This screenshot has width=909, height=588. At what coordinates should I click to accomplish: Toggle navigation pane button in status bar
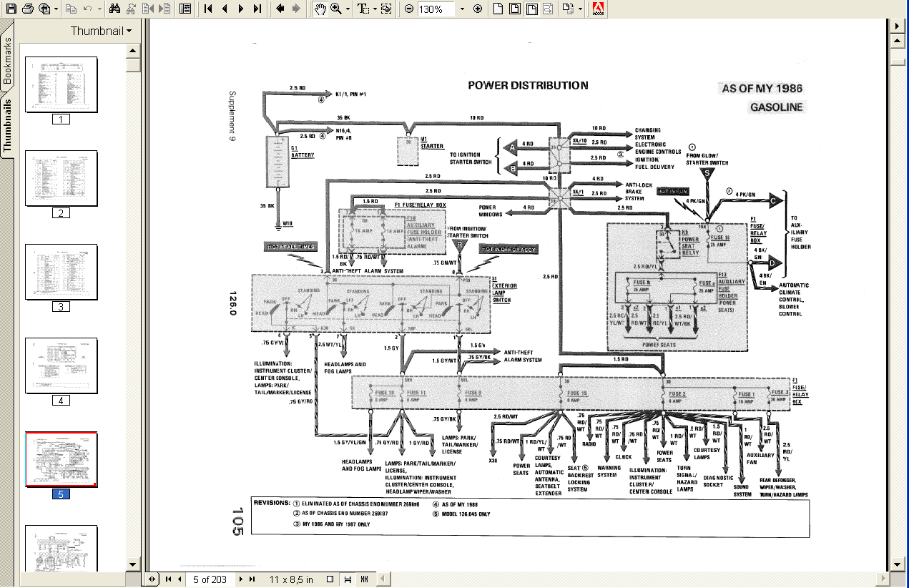pos(153,579)
